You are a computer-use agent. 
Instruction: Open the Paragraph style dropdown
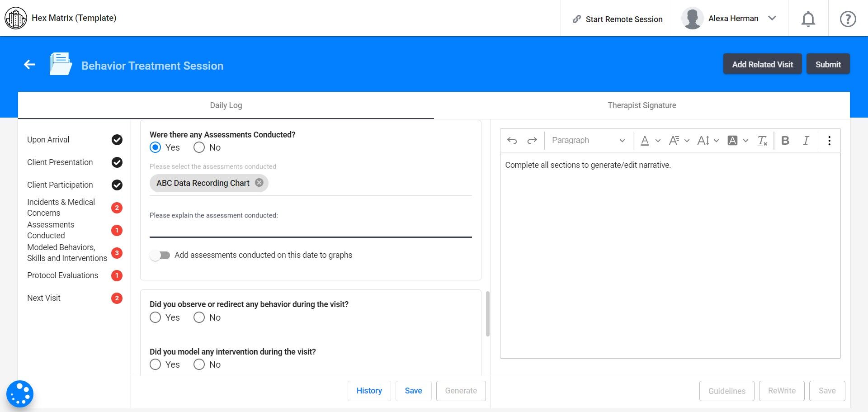pos(588,141)
